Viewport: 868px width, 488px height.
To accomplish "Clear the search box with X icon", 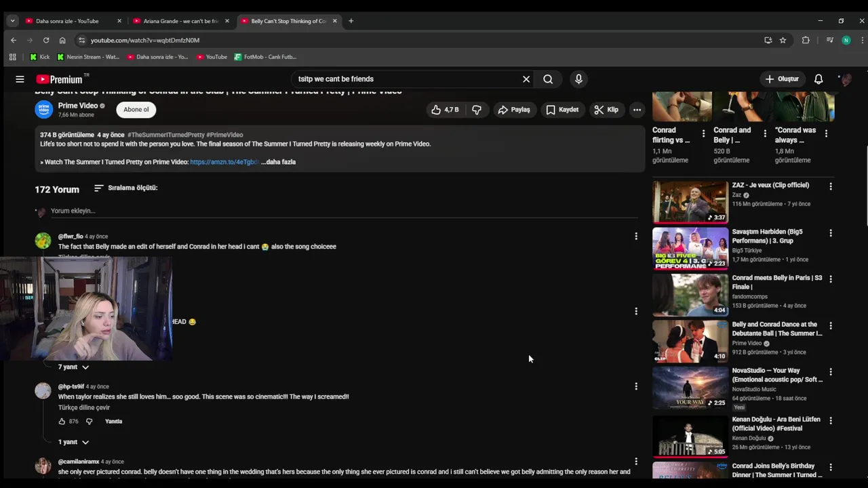I will pos(526,79).
